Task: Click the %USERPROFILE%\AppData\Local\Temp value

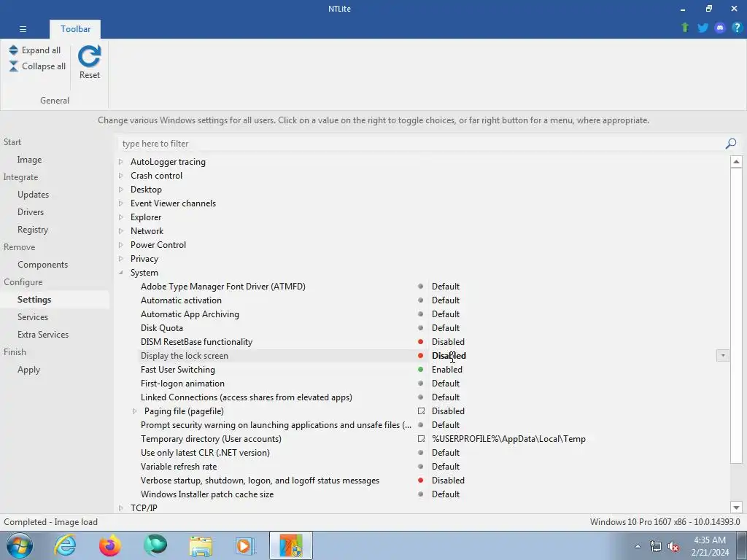Action: (508, 439)
